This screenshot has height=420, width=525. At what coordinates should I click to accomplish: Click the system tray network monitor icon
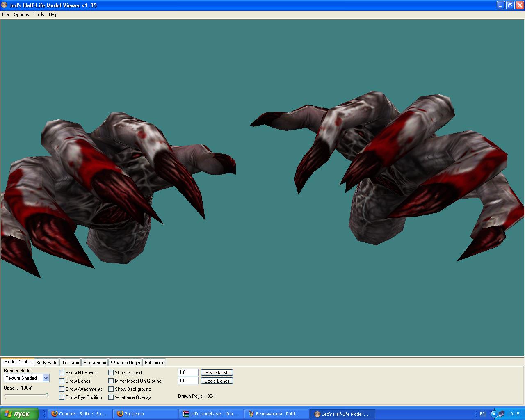coord(502,414)
